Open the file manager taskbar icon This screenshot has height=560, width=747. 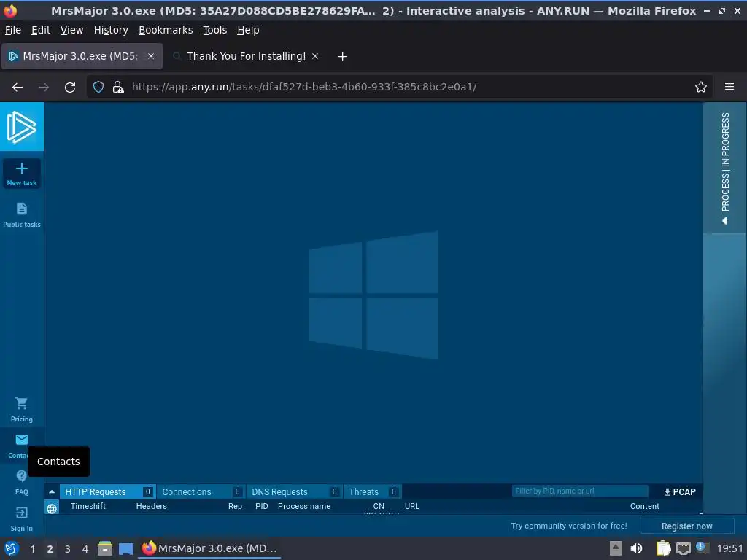click(105, 548)
